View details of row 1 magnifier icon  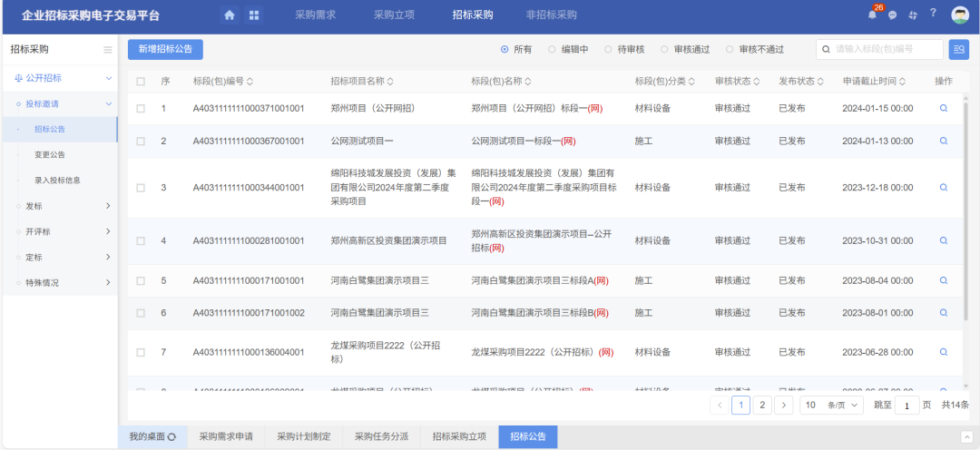pos(944,108)
